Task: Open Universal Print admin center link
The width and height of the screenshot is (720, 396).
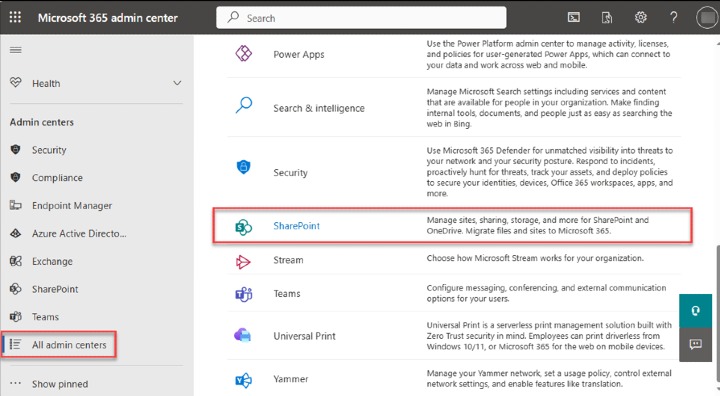Action: pyautogui.click(x=304, y=336)
